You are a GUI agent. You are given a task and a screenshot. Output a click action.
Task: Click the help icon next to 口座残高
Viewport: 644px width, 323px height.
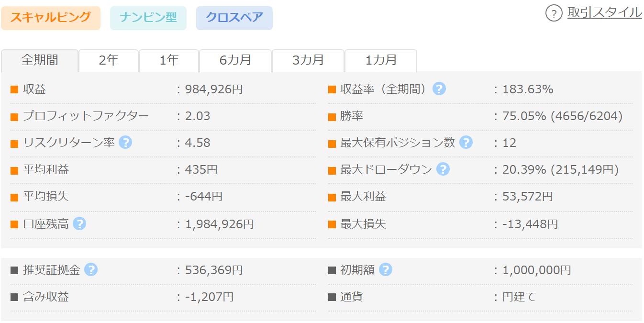(x=79, y=223)
